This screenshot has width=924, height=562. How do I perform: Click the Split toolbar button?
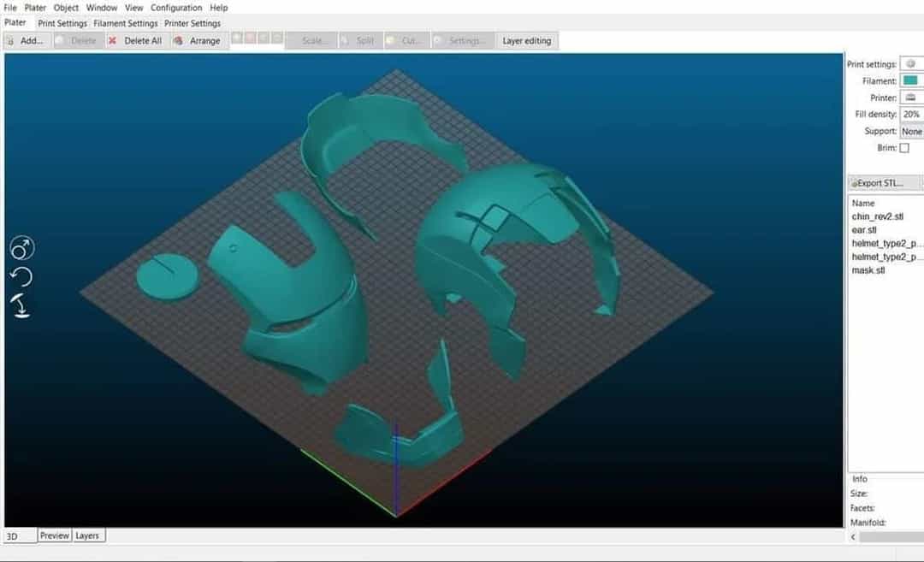[x=360, y=41]
